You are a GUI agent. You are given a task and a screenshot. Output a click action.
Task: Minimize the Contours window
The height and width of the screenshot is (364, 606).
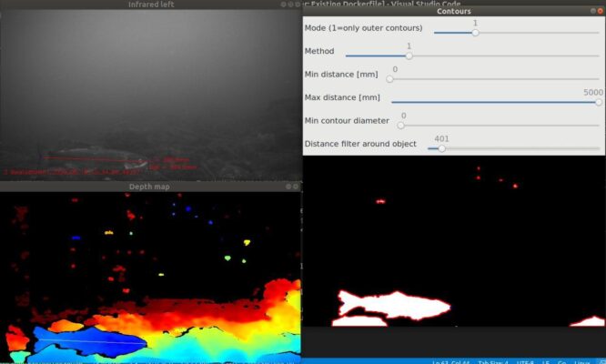click(593, 11)
